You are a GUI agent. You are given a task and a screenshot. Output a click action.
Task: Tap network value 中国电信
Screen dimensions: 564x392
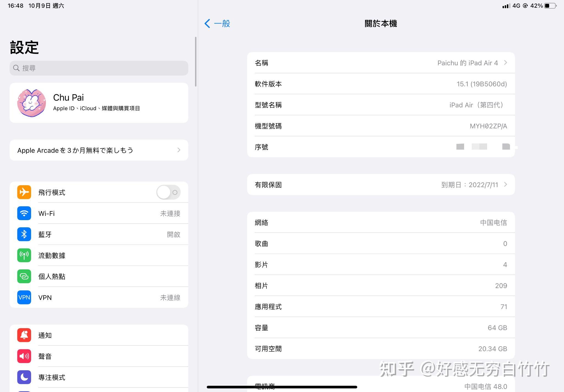(493, 222)
